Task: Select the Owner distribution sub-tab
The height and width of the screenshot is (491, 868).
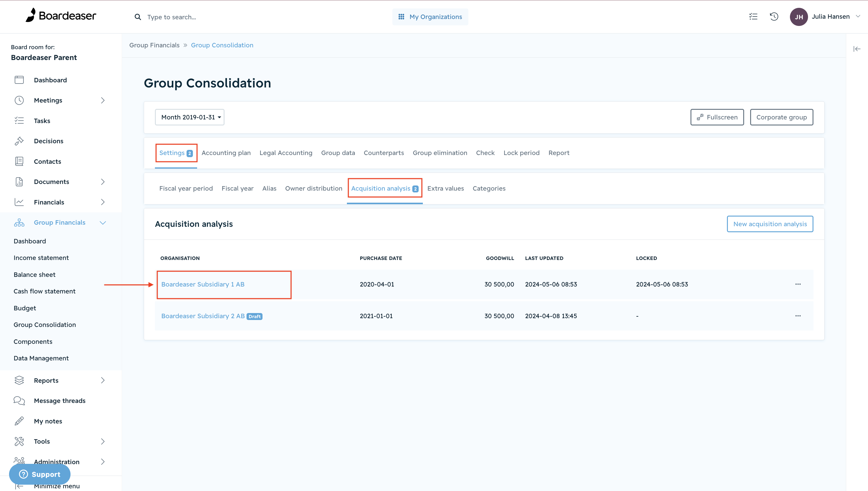Action: point(313,188)
